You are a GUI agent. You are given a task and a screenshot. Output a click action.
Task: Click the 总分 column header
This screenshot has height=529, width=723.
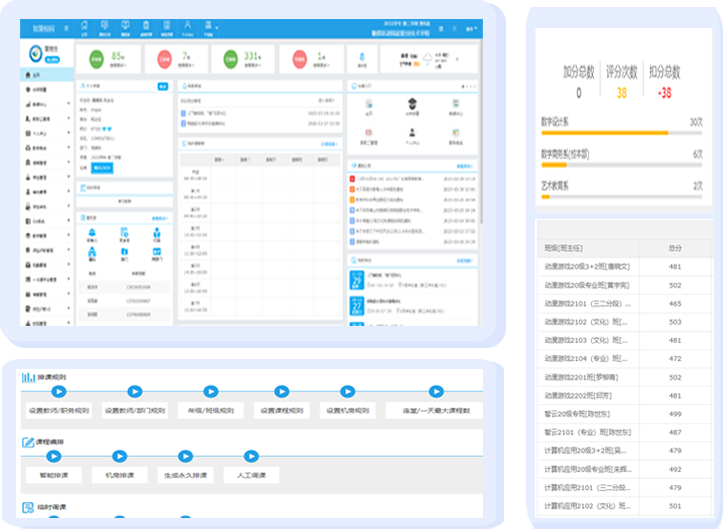tap(676, 247)
